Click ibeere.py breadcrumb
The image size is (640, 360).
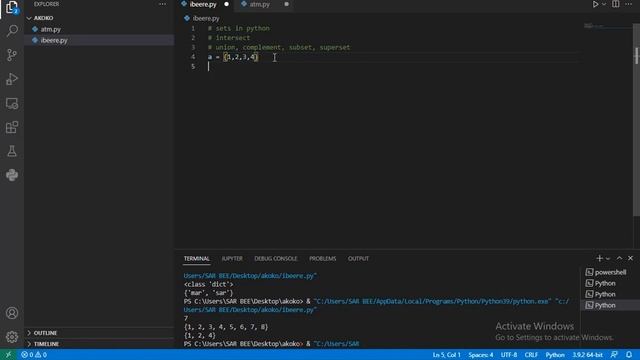pos(202,18)
